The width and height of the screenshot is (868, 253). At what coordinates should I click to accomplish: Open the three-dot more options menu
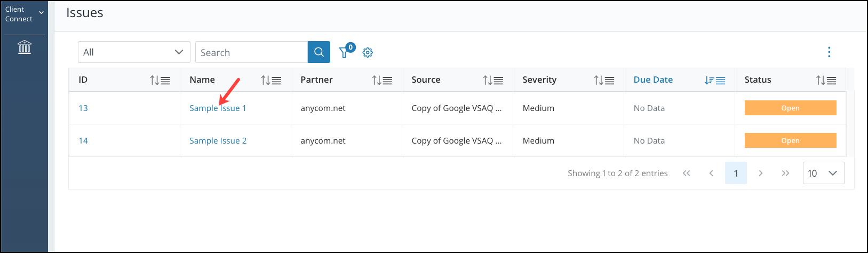coord(829,52)
